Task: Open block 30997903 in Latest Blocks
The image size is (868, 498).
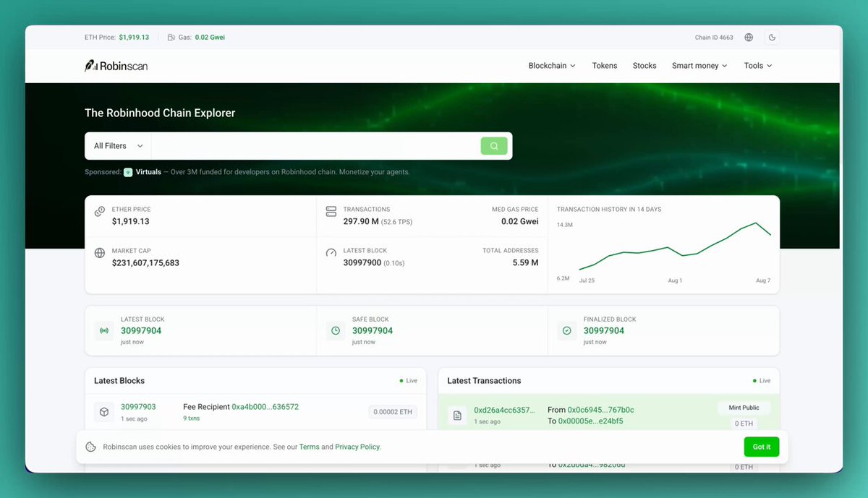Action: (x=138, y=407)
